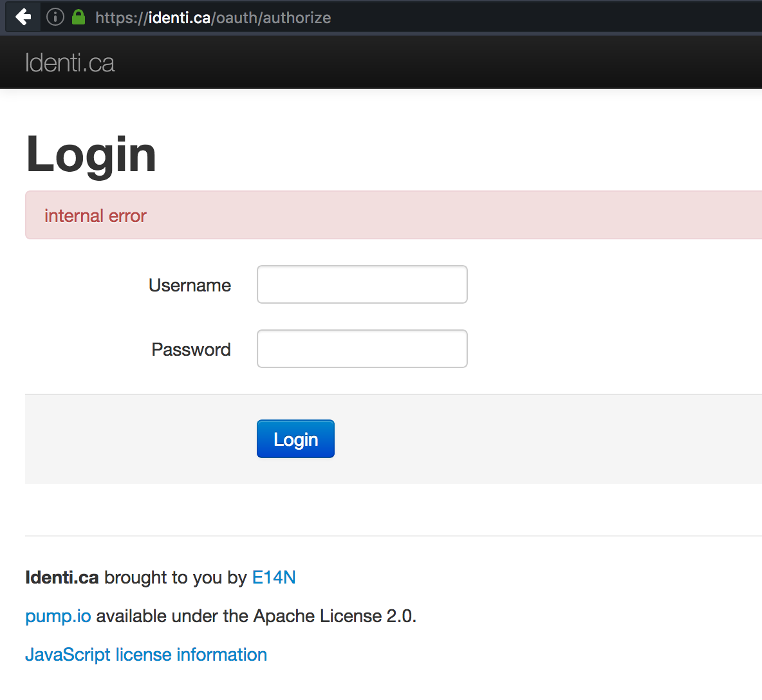The height and width of the screenshot is (700, 762).
Task: Focus the Password input field
Action: tap(362, 349)
